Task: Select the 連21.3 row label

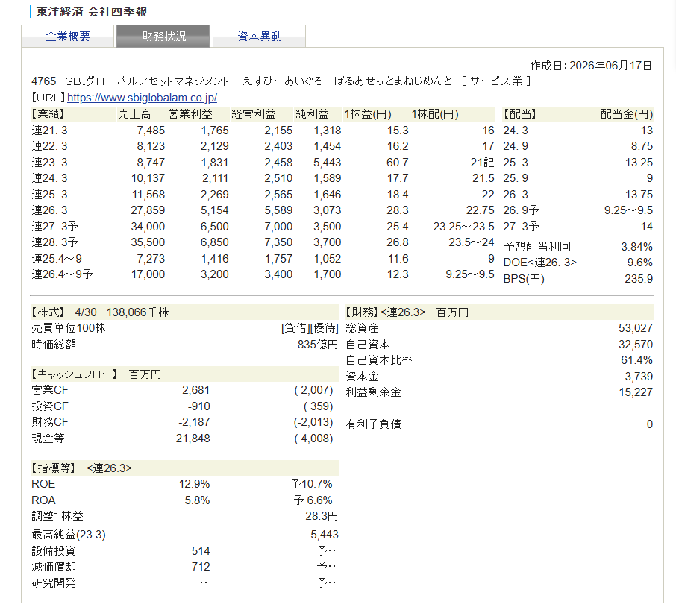Action: point(49,131)
